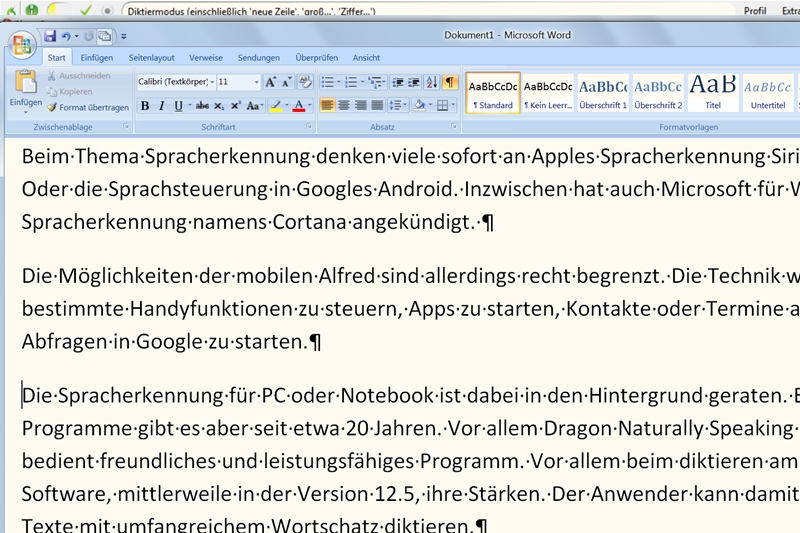Click the Einfügen paste clipboard icon
The width and height of the screenshot is (800, 533).
coord(26,82)
